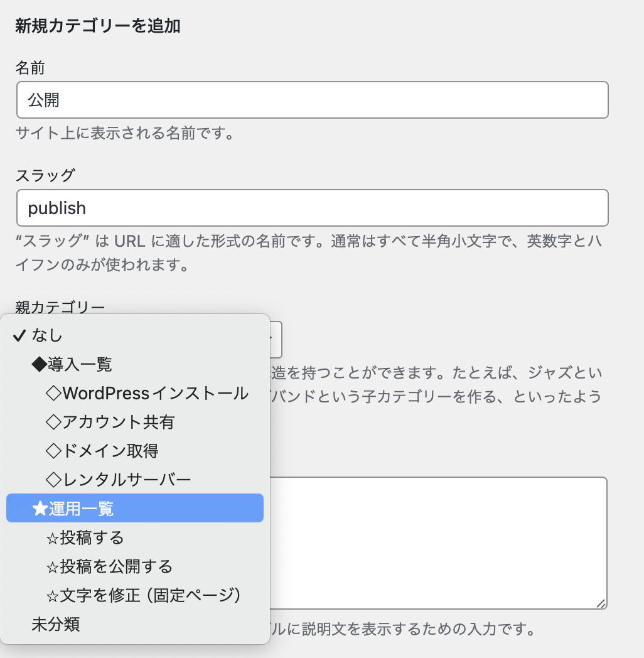Select ☆投稿する from the category list
The height and width of the screenshot is (658, 644).
click(x=85, y=537)
